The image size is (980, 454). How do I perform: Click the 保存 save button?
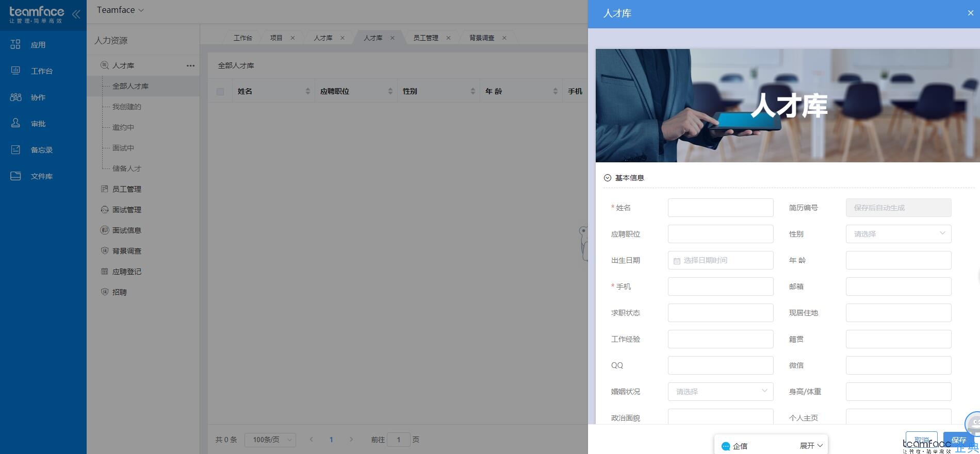959,440
